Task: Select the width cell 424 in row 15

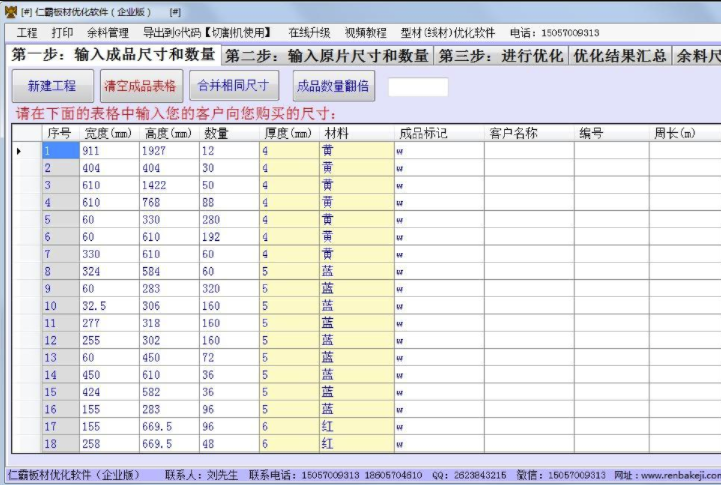Action: click(109, 392)
